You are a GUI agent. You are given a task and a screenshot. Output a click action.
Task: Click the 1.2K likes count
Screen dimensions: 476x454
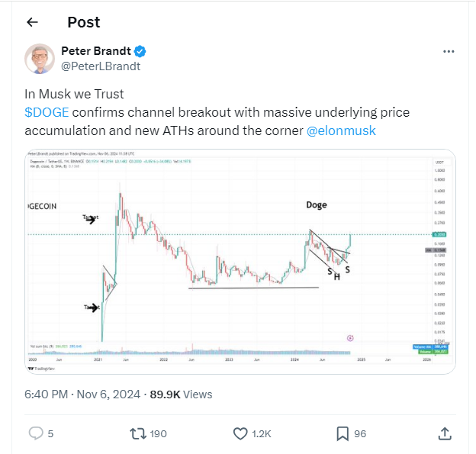pos(262,433)
